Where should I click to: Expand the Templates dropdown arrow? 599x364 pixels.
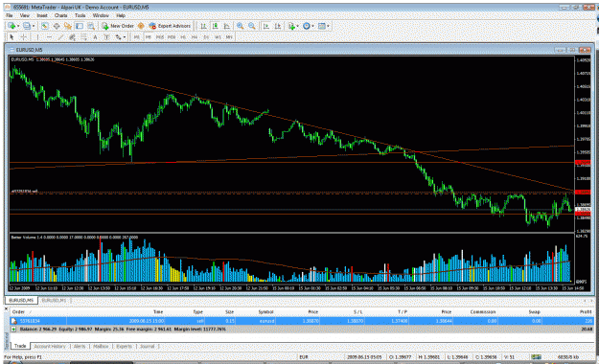click(x=328, y=26)
